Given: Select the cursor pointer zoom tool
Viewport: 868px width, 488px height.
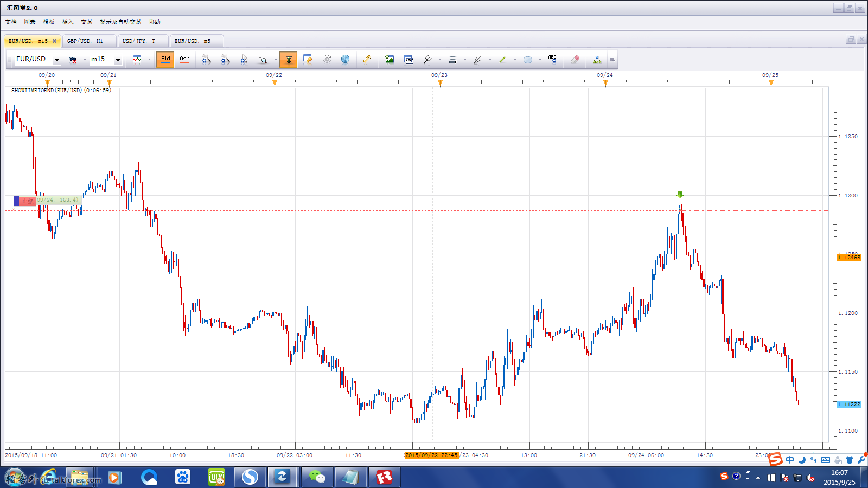Looking at the screenshot, I should pos(244,60).
